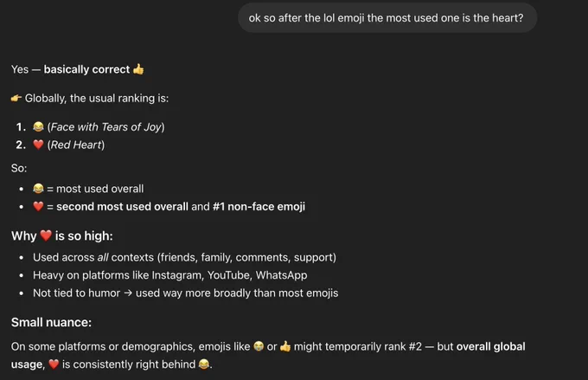Click the pointing hand emoji before Globally
The width and height of the screenshot is (588, 380).
pos(16,99)
